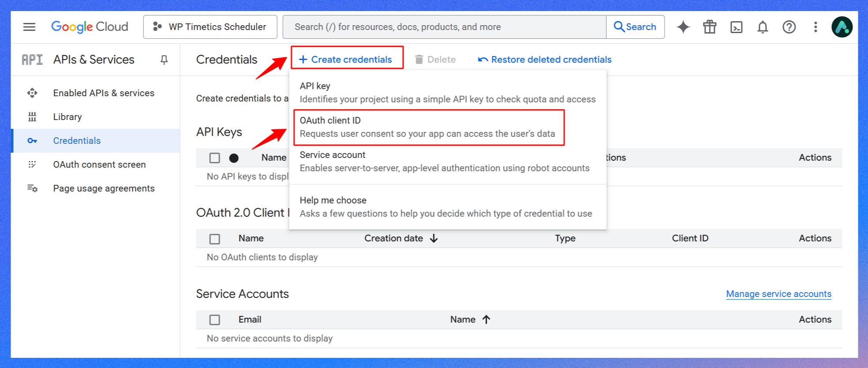The height and width of the screenshot is (368, 868).
Task: Click the Email column header
Action: pyautogui.click(x=250, y=319)
